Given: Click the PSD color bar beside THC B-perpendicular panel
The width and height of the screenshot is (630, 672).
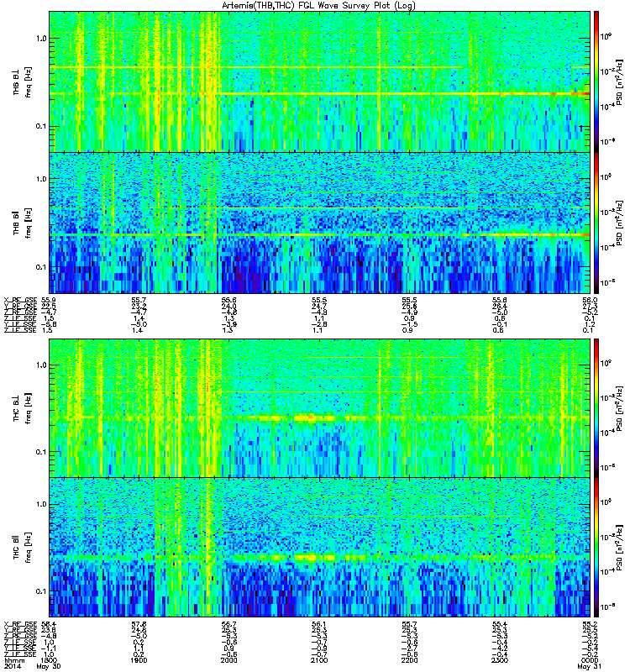Looking at the screenshot, I should 596,407.
